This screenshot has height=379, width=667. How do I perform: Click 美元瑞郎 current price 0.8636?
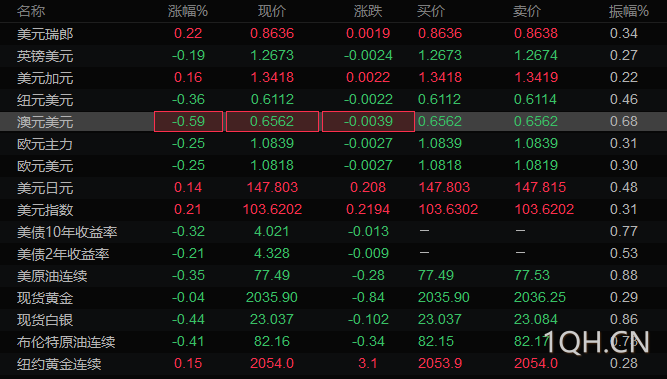pos(272,33)
